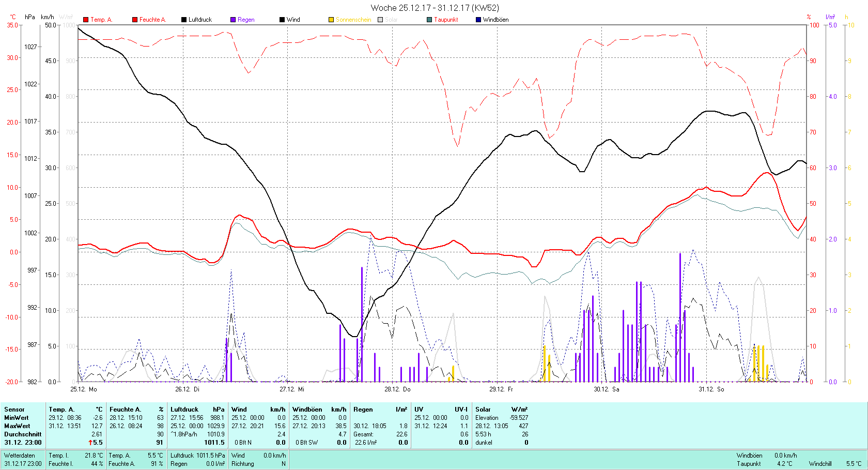
Task: Click the '25.12. Mo' date axis label
Action: pyautogui.click(x=84, y=389)
